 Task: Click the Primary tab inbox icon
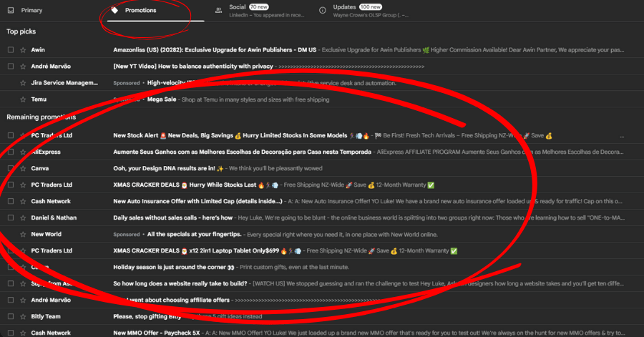pos(11,10)
